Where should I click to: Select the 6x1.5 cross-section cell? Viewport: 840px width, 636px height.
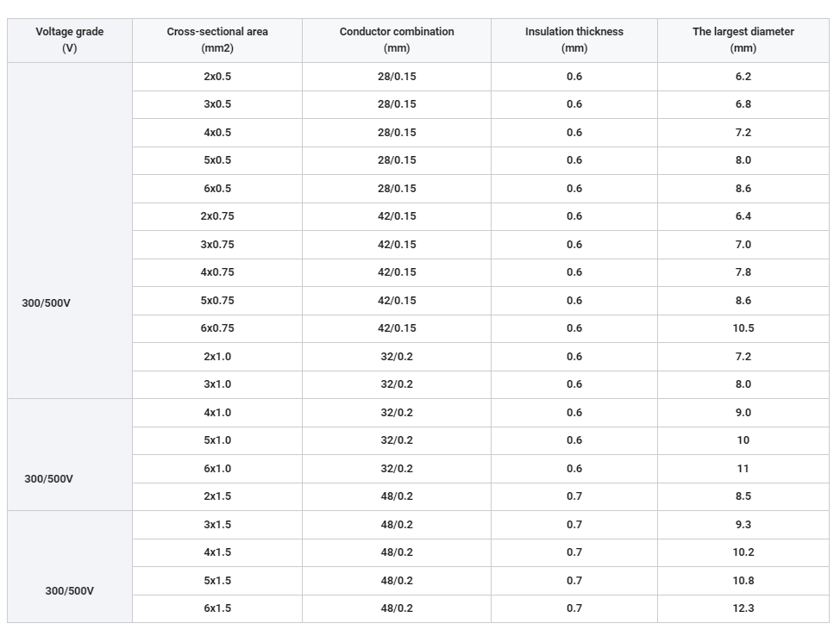click(217, 608)
